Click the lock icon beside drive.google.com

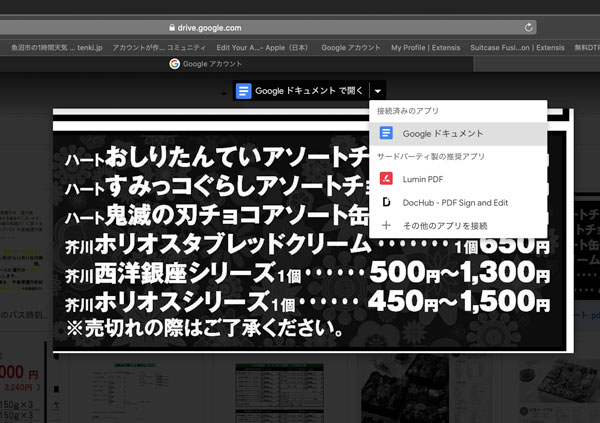coord(172,28)
